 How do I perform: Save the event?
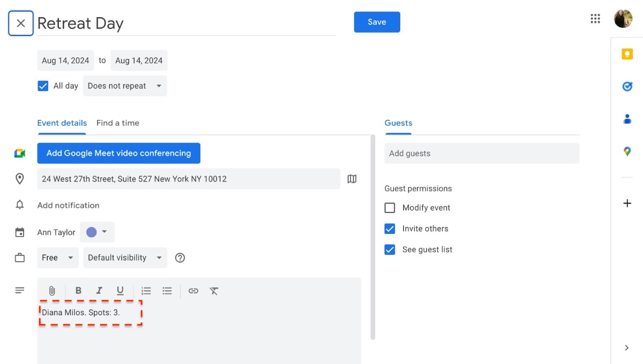pos(377,22)
